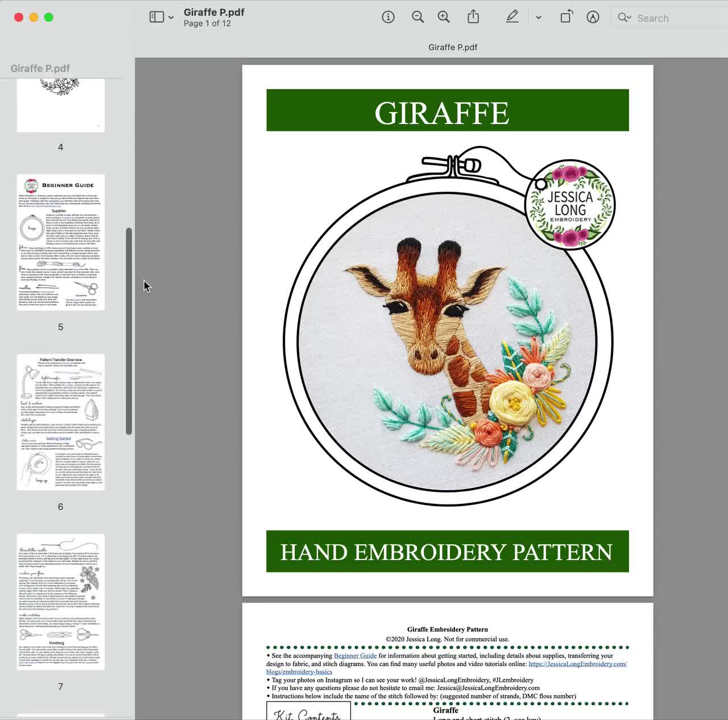Image resolution: width=728 pixels, height=720 pixels.
Task: Select page 7 thumbnail in sidebar
Action: pyautogui.click(x=61, y=602)
